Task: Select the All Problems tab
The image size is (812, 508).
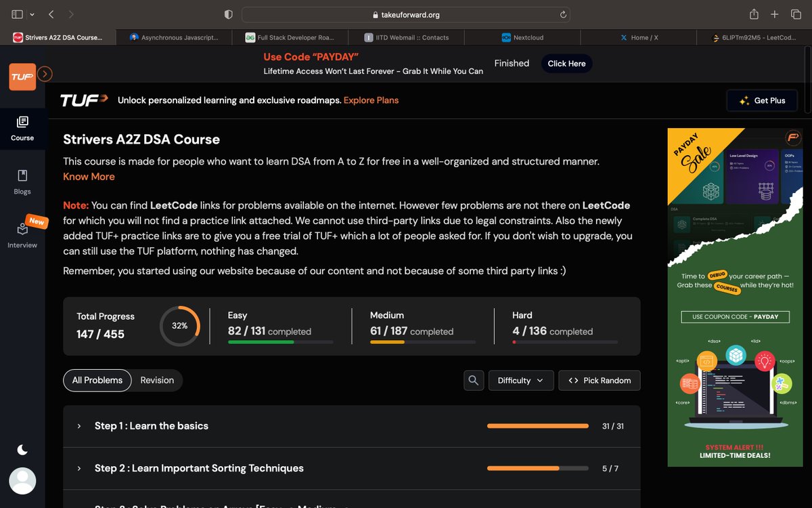Action: click(x=97, y=380)
